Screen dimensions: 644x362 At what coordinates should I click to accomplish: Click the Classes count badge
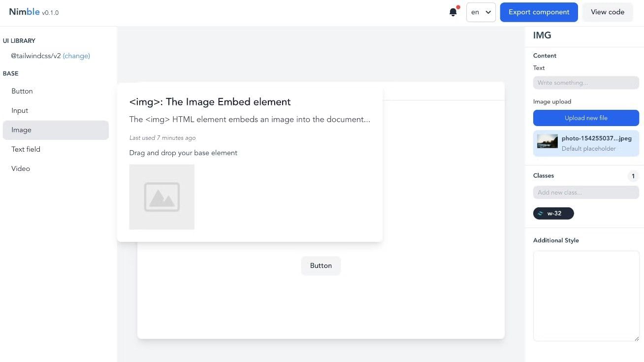click(x=633, y=176)
